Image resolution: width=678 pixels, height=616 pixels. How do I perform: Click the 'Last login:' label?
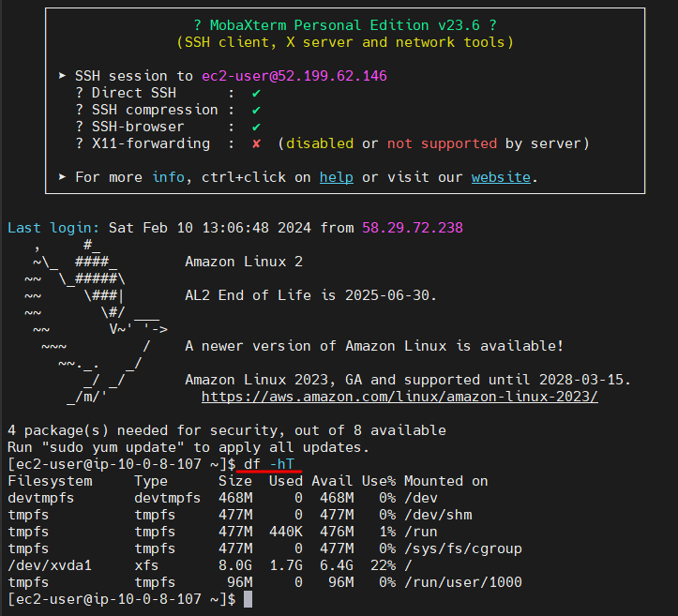click(x=53, y=228)
